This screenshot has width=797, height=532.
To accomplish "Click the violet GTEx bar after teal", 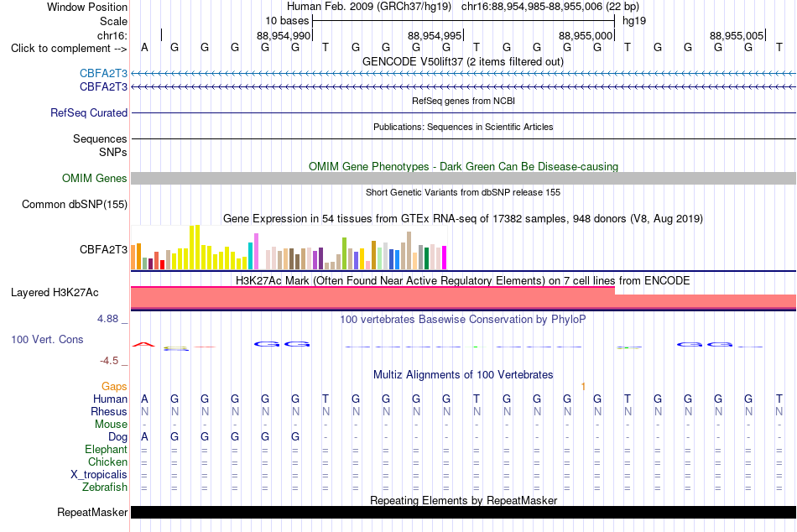I will click(x=256, y=251).
